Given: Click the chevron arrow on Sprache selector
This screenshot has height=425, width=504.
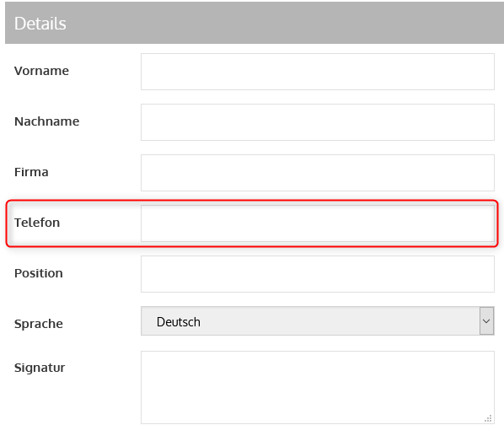Looking at the screenshot, I should pyautogui.click(x=486, y=320).
